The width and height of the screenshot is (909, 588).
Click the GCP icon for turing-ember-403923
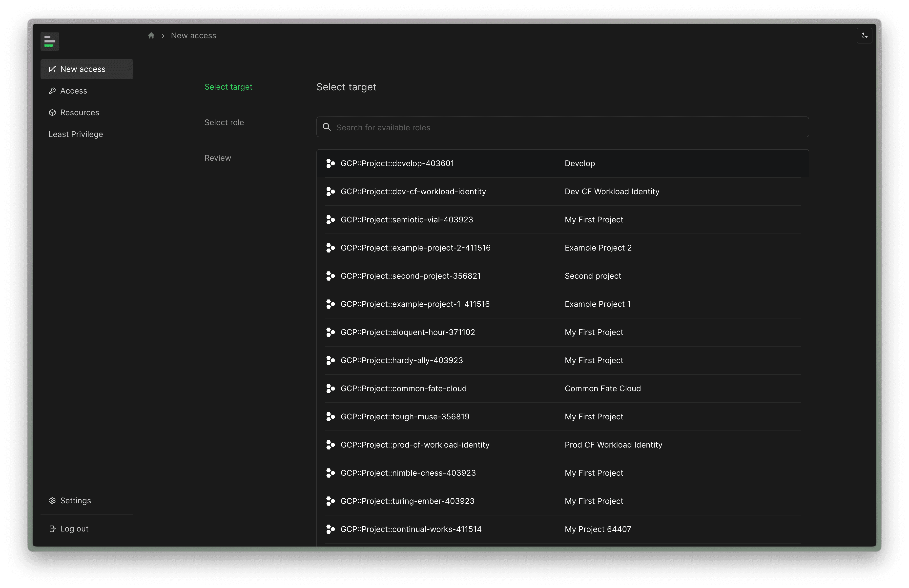(330, 501)
